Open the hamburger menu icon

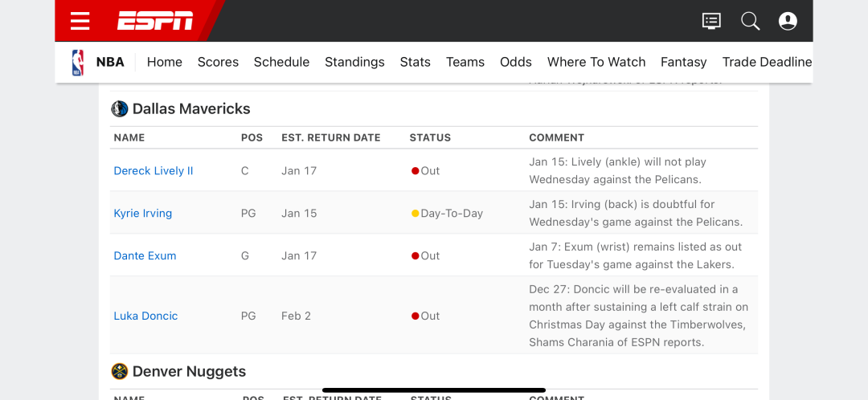pyautogui.click(x=80, y=21)
